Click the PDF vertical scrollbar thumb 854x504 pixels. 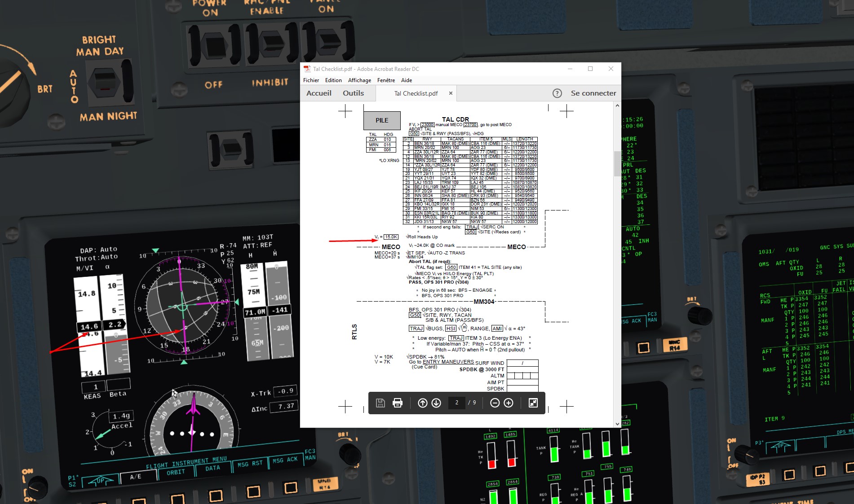[617, 164]
